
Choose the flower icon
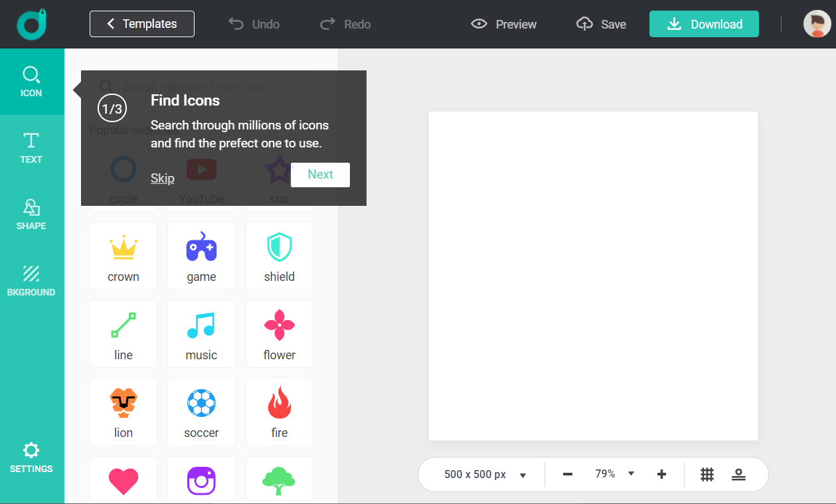[x=279, y=334]
